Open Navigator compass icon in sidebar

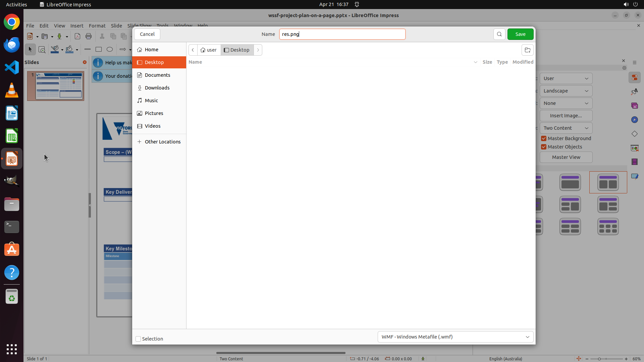click(634, 120)
